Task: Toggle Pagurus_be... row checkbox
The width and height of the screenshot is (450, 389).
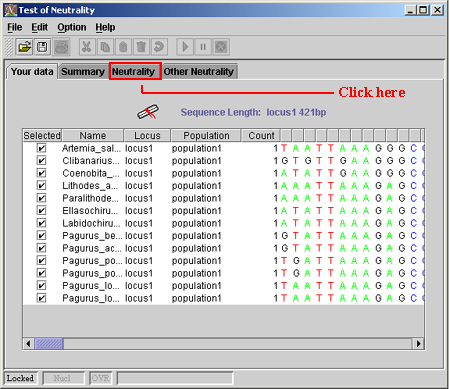Action: (x=42, y=236)
